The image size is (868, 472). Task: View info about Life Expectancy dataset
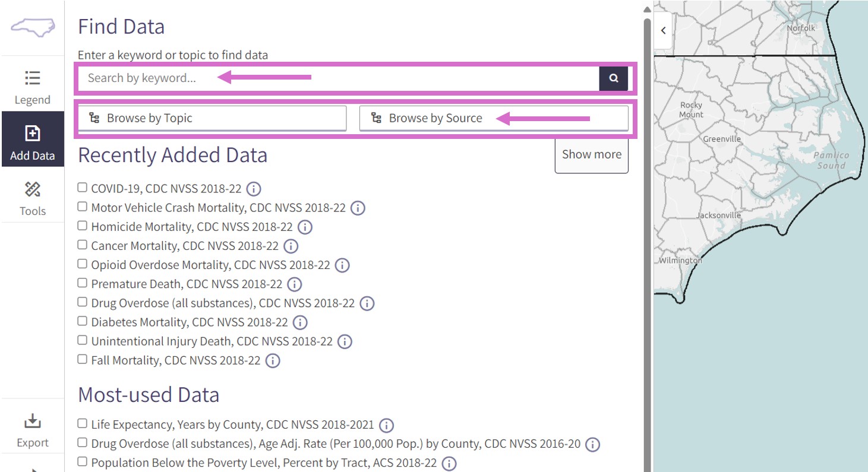[386, 425]
